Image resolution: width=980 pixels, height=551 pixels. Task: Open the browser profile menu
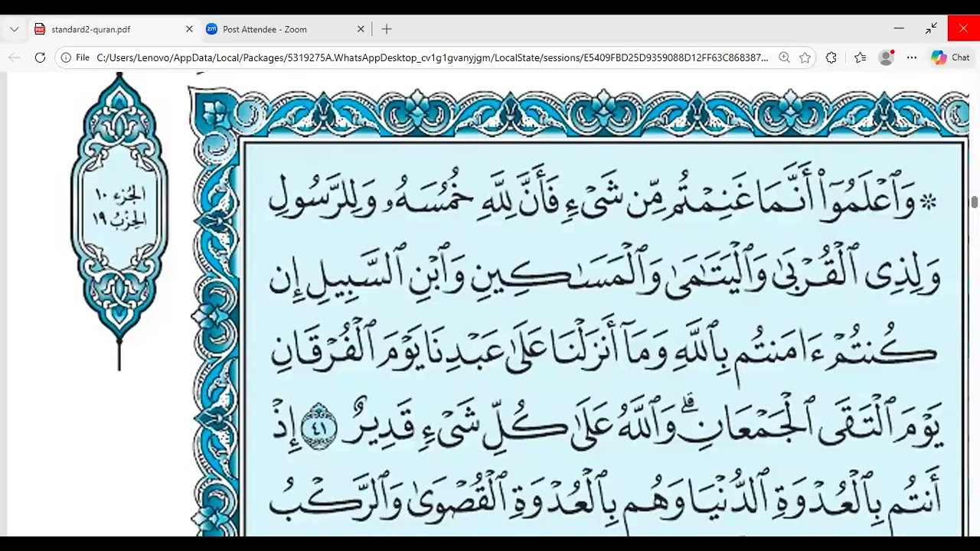click(x=887, y=57)
